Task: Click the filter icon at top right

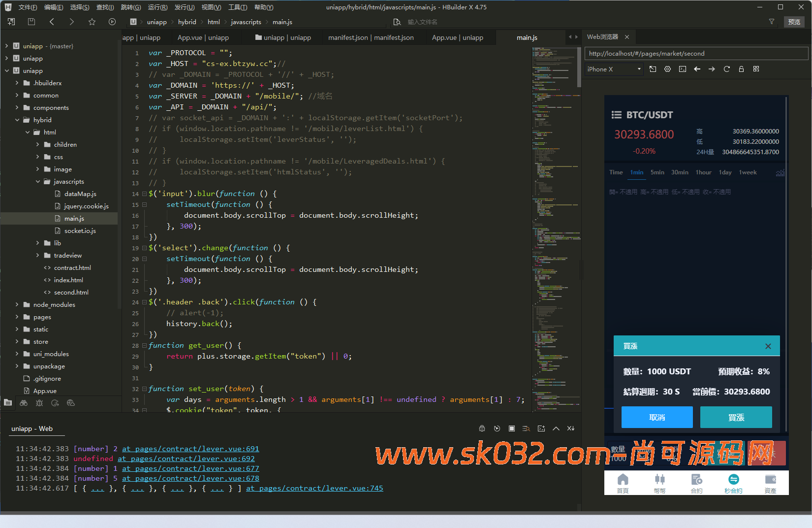Action: pyautogui.click(x=772, y=22)
